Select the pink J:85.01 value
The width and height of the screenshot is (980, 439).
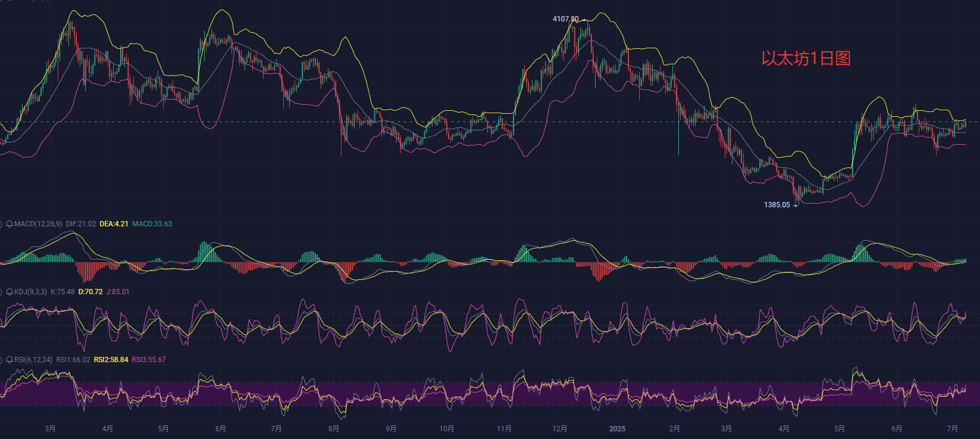pyautogui.click(x=118, y=292)
